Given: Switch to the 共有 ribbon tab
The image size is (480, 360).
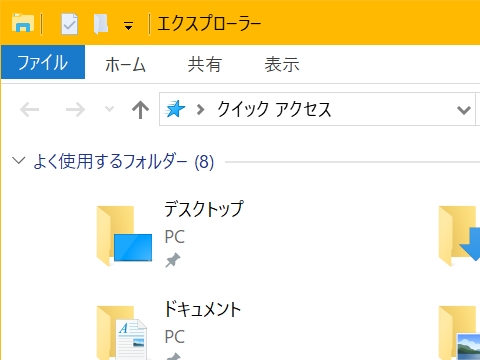Looking at the screenshot, I should pyautogui.click(x=205, y=64).
